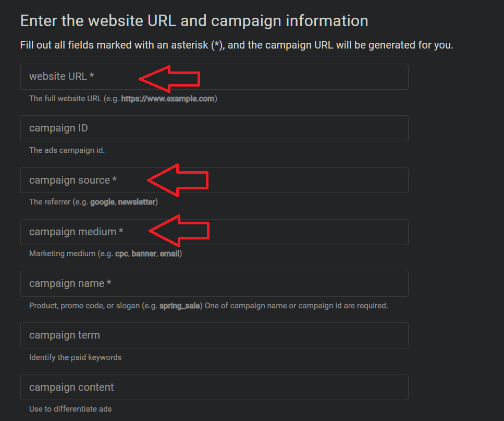
Task: Click the 'Identify the paid keywords' hint
Action: tap(76, 357)
